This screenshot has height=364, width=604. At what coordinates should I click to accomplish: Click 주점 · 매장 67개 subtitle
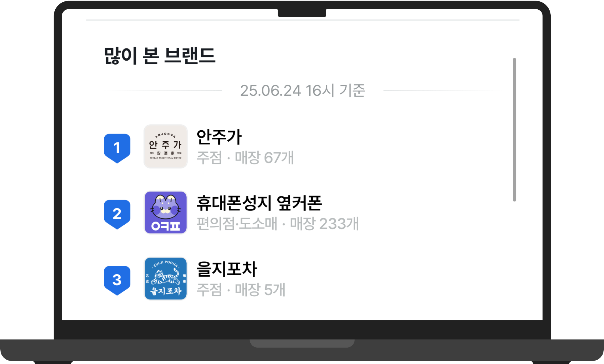click(245, 157)
